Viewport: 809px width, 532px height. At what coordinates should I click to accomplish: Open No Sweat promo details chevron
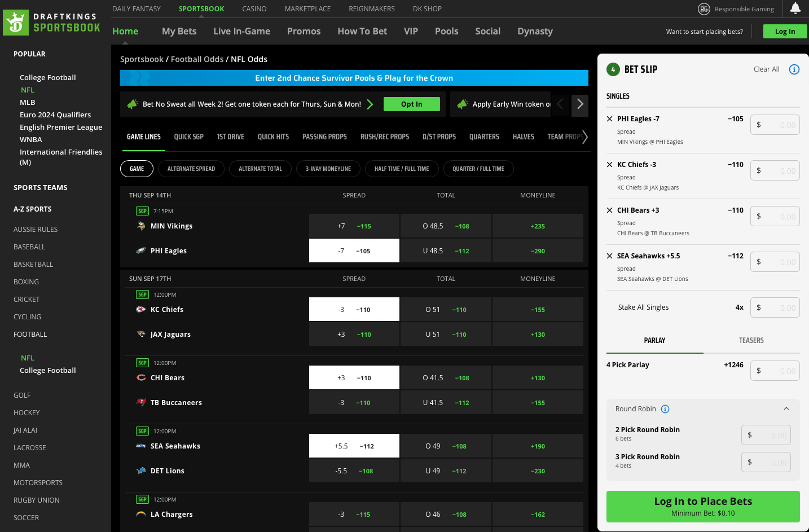coord(370,104)
